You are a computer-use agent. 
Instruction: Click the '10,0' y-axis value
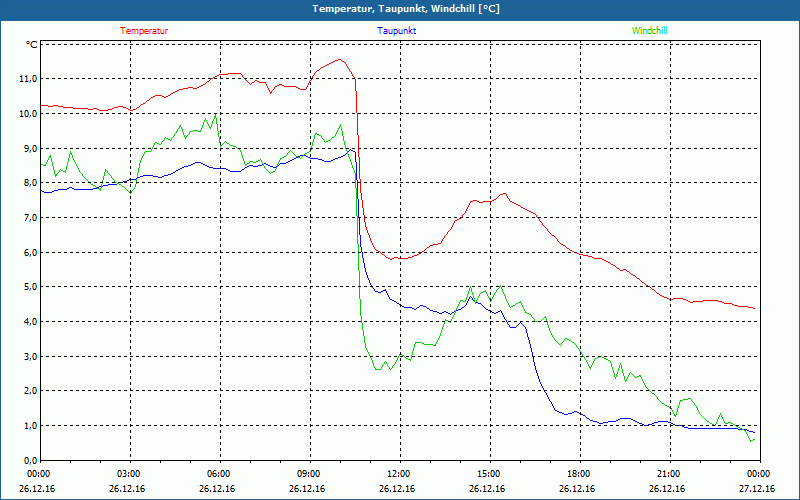click(29, 114)
